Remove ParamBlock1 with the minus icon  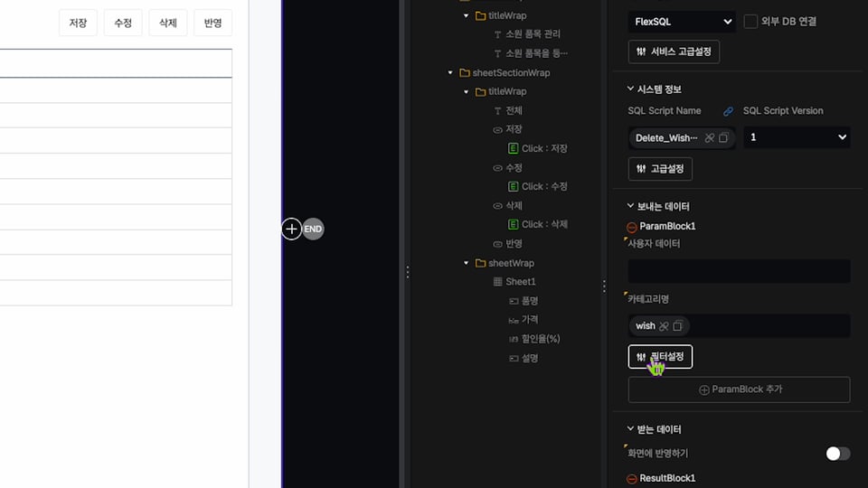pyautogui.click(x=632, y=227)
